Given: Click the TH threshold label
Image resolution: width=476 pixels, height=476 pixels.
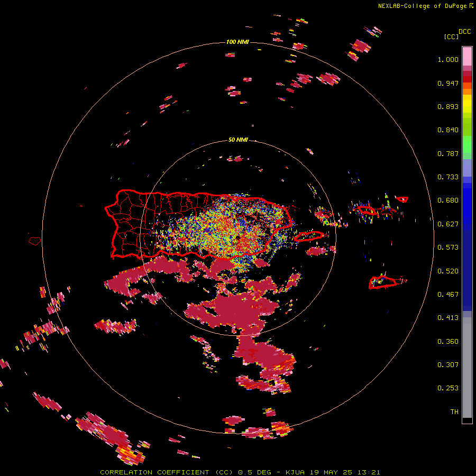Looking at the screenshot, I should tap(454, 412).
